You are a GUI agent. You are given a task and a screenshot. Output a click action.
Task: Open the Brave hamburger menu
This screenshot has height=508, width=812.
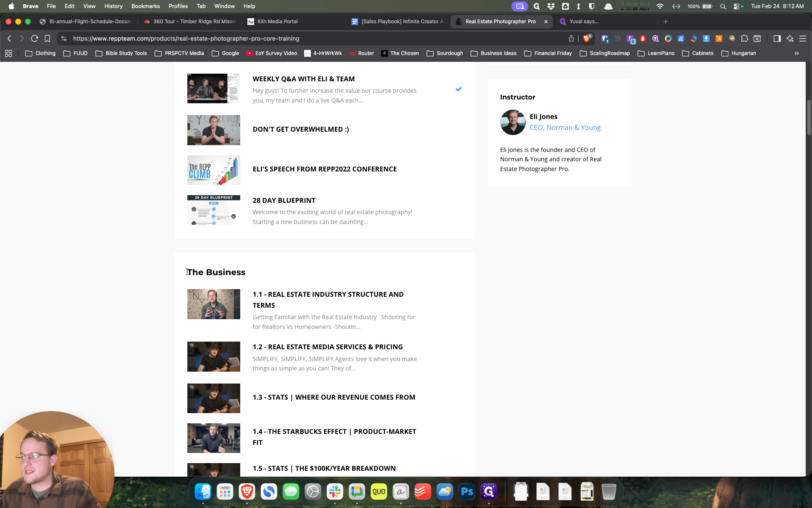coord(802,39)
